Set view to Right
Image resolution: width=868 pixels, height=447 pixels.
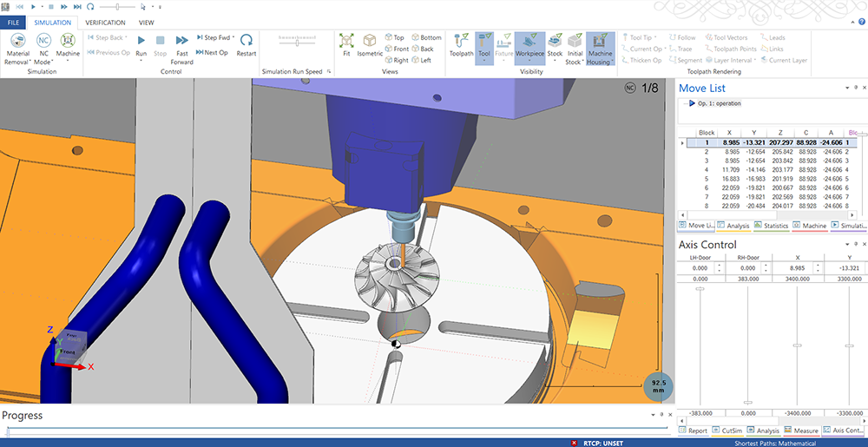tap(397, 60)
